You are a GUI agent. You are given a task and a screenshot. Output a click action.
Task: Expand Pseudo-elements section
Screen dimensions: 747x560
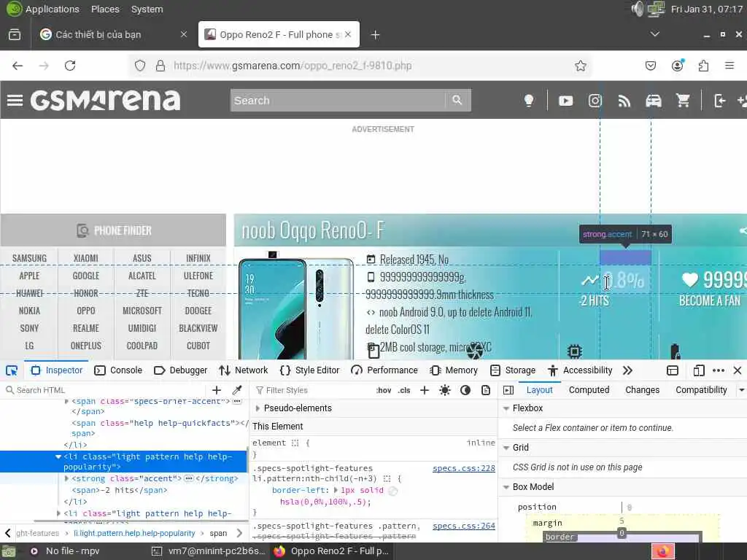click(x=258, y=408)
